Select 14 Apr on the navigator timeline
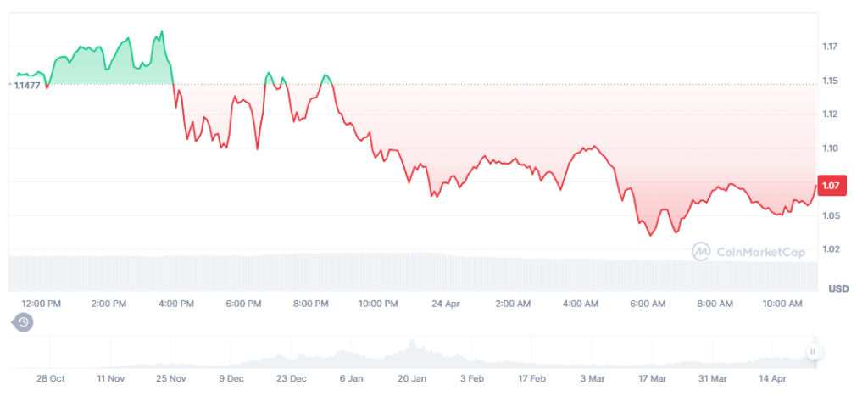Image resolution: width=868 pixels, height=402 pixels. [x=772, y=377]
